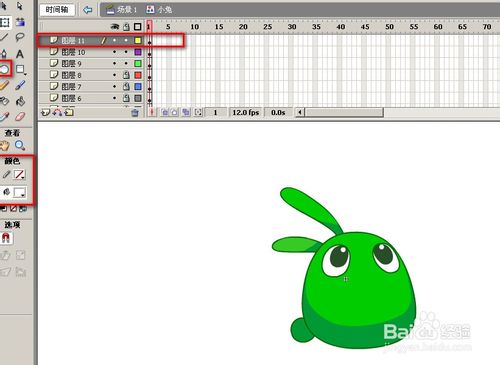Select the Brush tool

(x=20, y=85)
